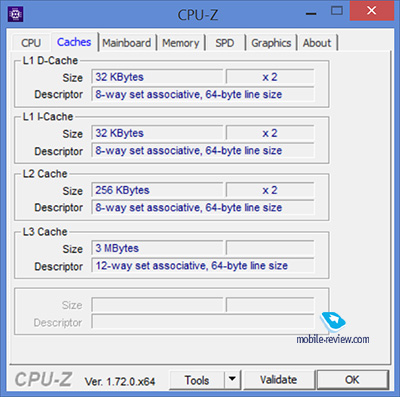Image resolution: width=400 pixels, height=397 pixels.
Task: Maximize the CPU-Z window
Action: [337, 11]
